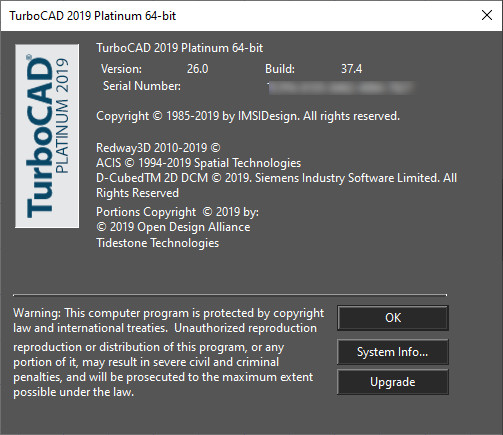Click the ACIS Spatial Technologies line
Image resolution: width=503 pixels, height=435 pixels.
pyautogui.click(x=198, y=163)
